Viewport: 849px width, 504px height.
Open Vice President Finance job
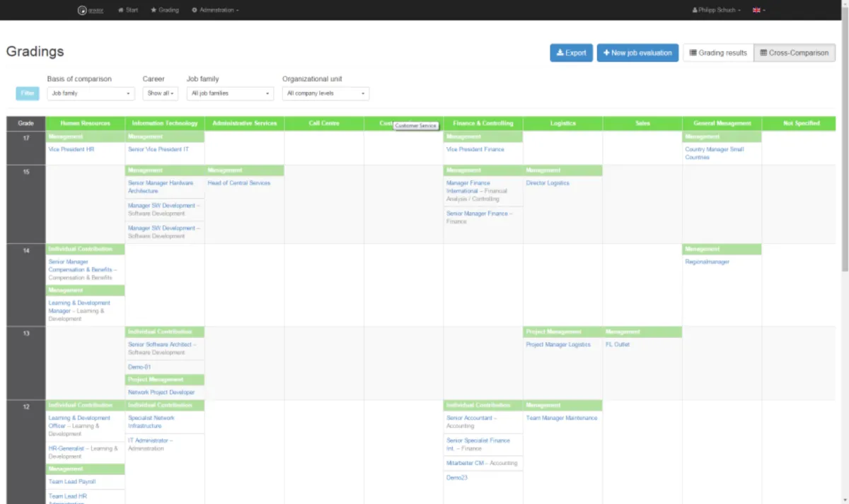[x=475, y=150]
